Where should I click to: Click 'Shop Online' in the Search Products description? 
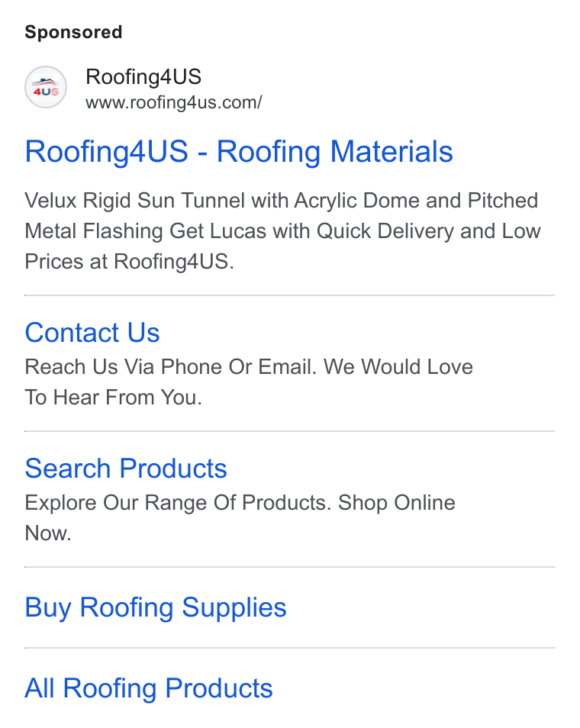click(x=397, y=503)
